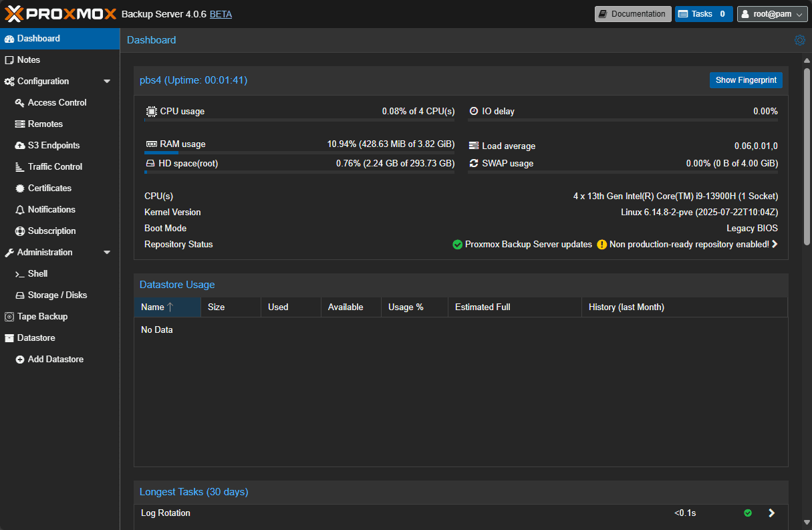View the Log Rotation task details arrow
This screenshot has width=812, height=530.
(771, 513)
